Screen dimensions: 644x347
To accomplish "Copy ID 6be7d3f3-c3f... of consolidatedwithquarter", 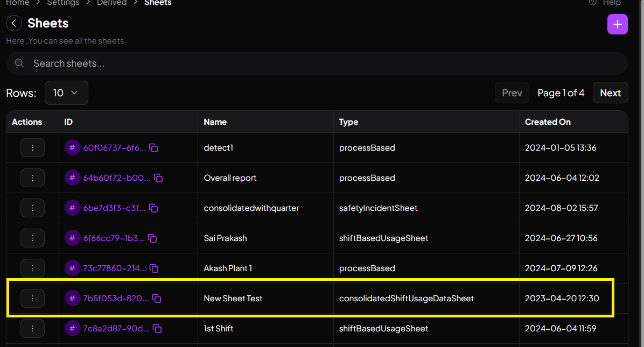I will tap(153, 208).
